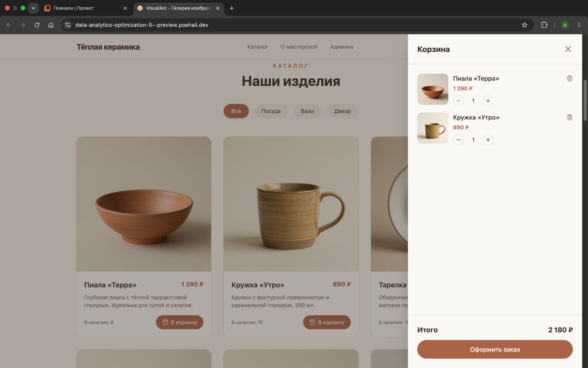Click the address bar URL

(x=142, y=25)
